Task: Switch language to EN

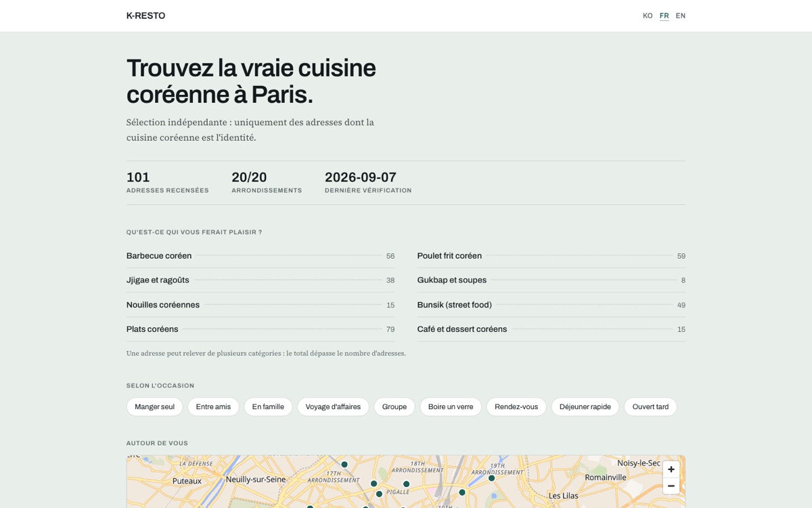Action: point(681,16)
